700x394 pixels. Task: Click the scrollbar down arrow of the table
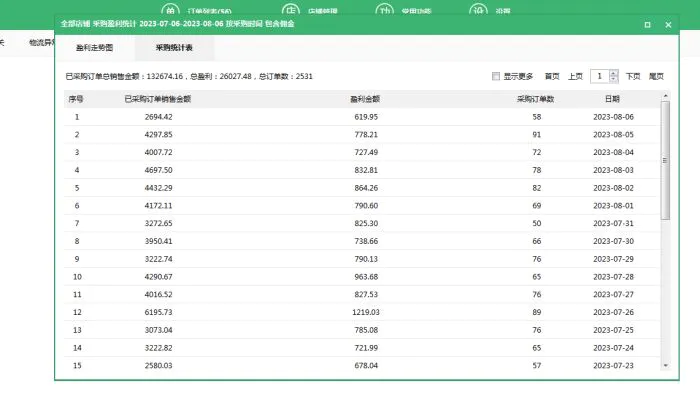coord(665,365)
